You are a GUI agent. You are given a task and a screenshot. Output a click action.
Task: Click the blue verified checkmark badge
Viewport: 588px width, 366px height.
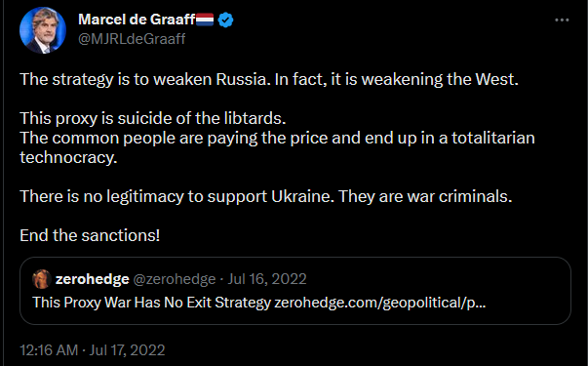coord(225,20)
